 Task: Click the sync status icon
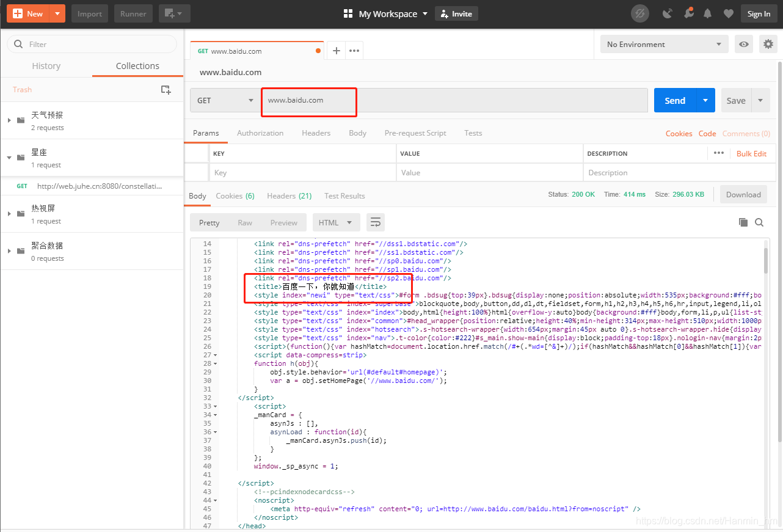pos(639,13)
